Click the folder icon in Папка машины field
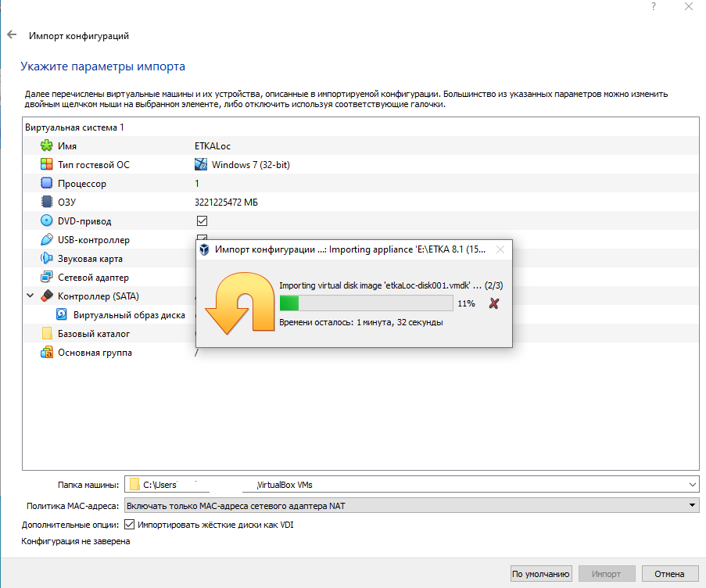The height and width of the screenshot is (588, 706). pos(134,485)
